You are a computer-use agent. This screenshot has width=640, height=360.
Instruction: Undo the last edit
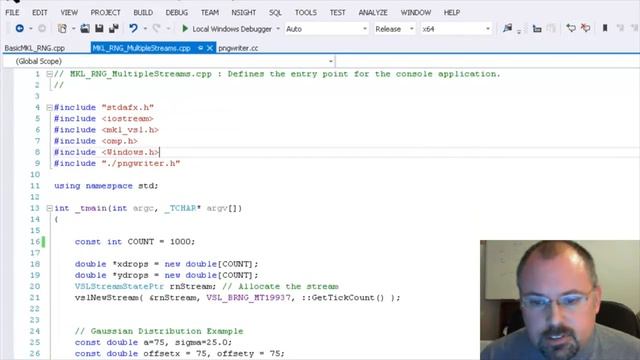pyautogui.click(x=133, y=28)
